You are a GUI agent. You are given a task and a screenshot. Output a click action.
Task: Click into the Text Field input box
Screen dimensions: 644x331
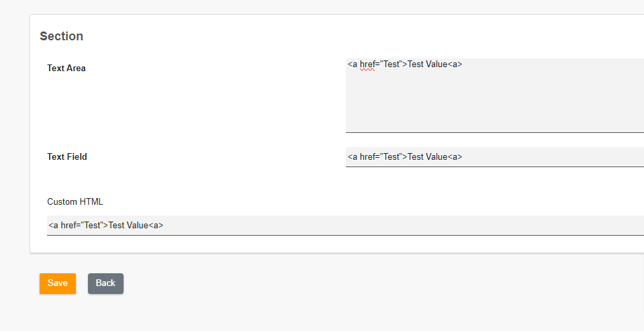pos(537,157)
